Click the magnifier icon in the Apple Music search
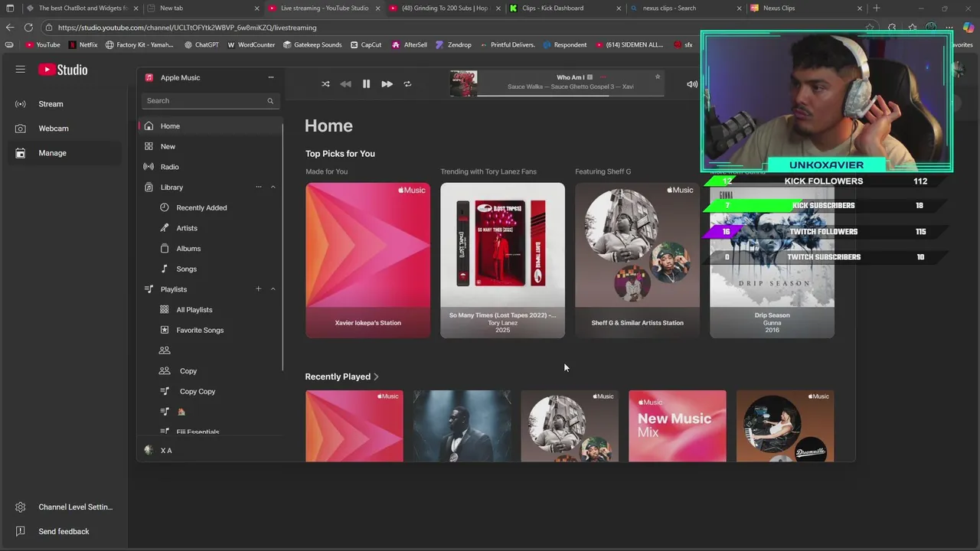Viewport: 980px width, 551px height. [270, 101]
